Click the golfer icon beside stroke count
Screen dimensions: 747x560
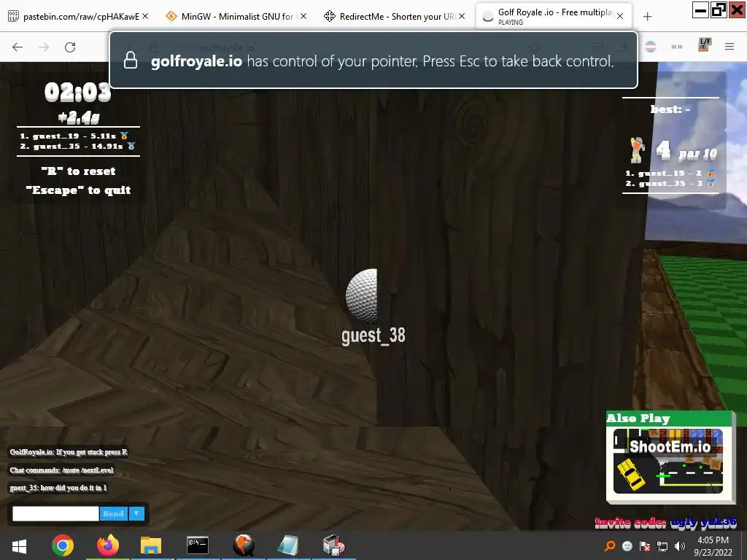(x=637, y=150)
